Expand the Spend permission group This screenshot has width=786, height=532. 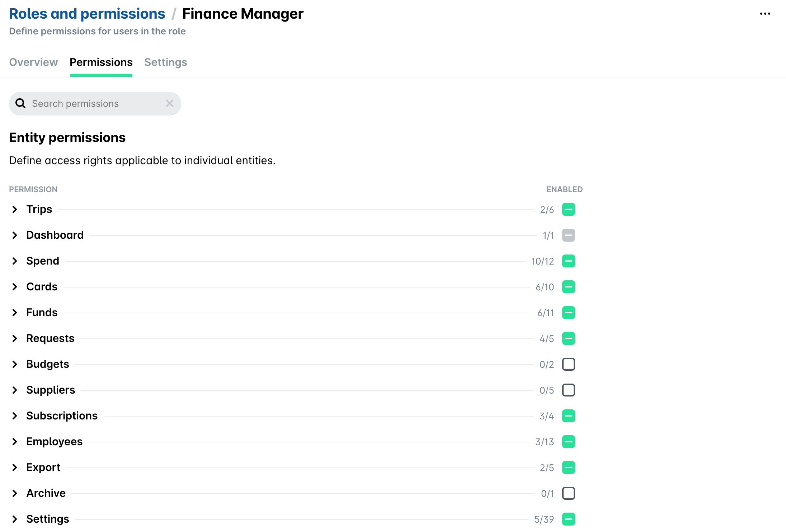tap(14, 261)
